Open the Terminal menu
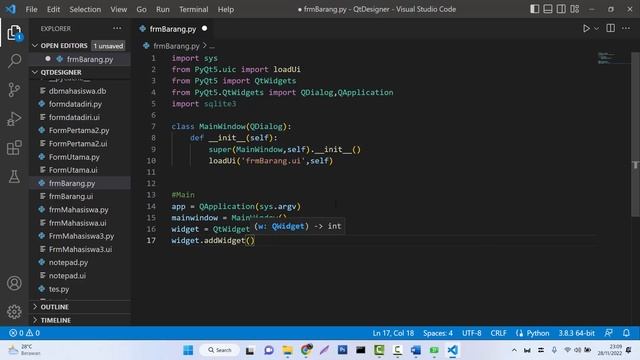 (193, 9)
